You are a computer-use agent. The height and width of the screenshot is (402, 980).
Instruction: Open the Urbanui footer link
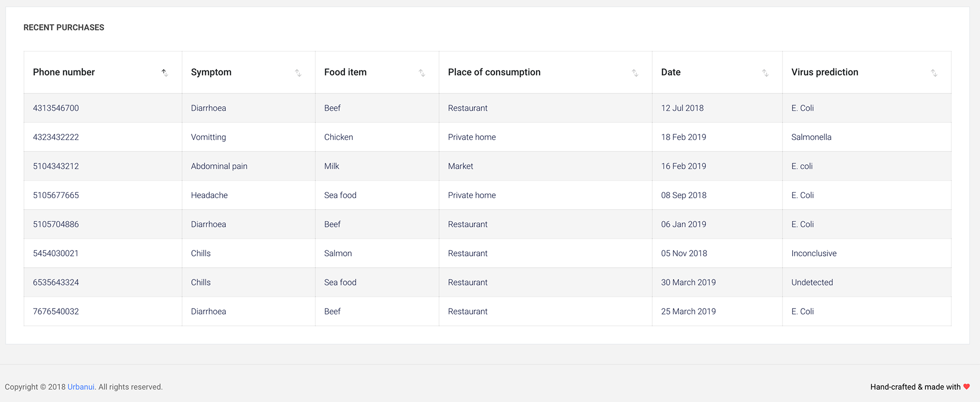(81, 387)
